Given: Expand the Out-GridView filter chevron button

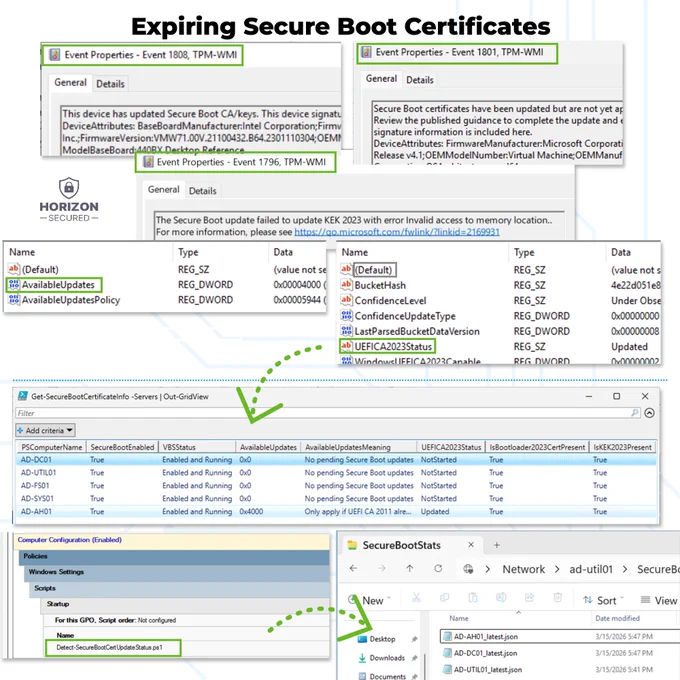Looking at the screenshot, I should (649, 413).
